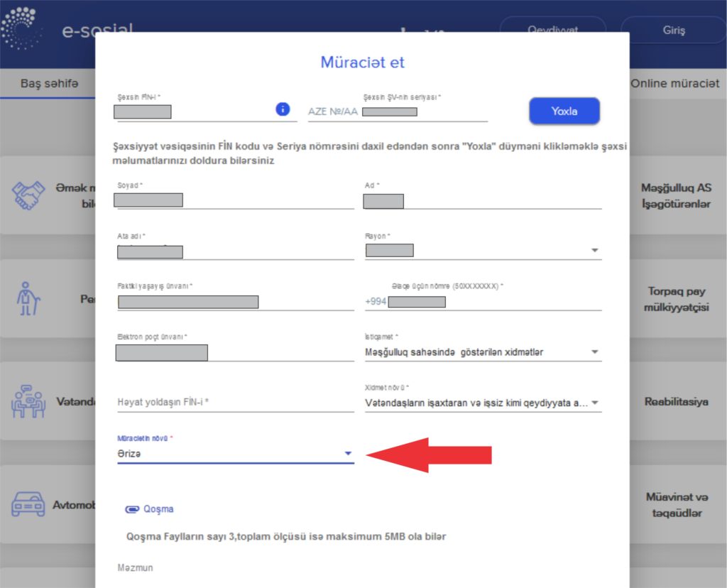Click the pensioner with cane icon
The height and width of the screenshot is (588, 727).
pos(28,299)
